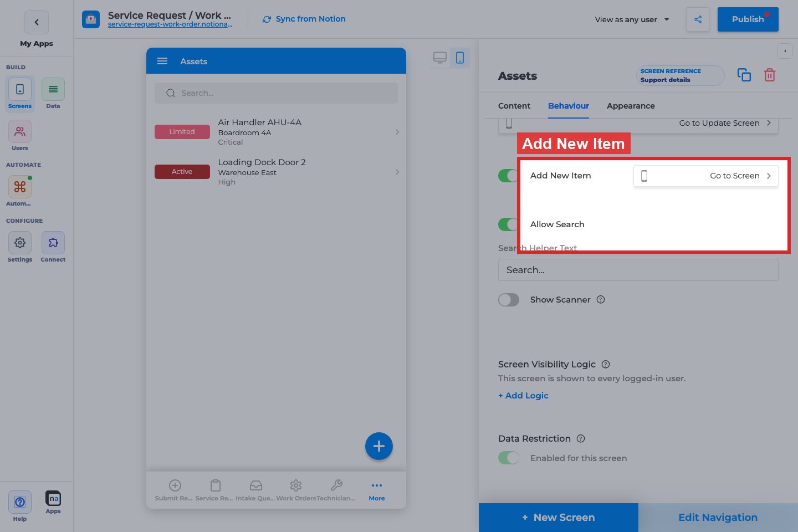This screenshot has height=532, width=798.
Task: Click the New Screen button
Action: pos(559,518)
